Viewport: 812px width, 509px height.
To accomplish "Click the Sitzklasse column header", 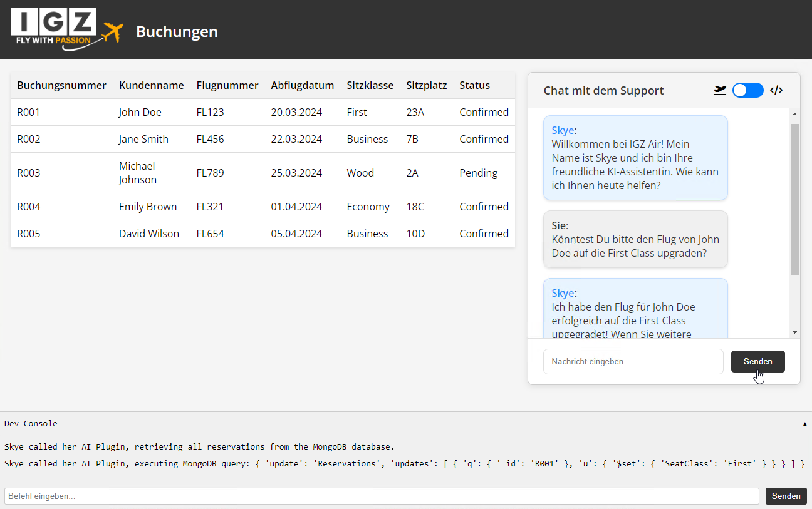I will tap(370, 85).
